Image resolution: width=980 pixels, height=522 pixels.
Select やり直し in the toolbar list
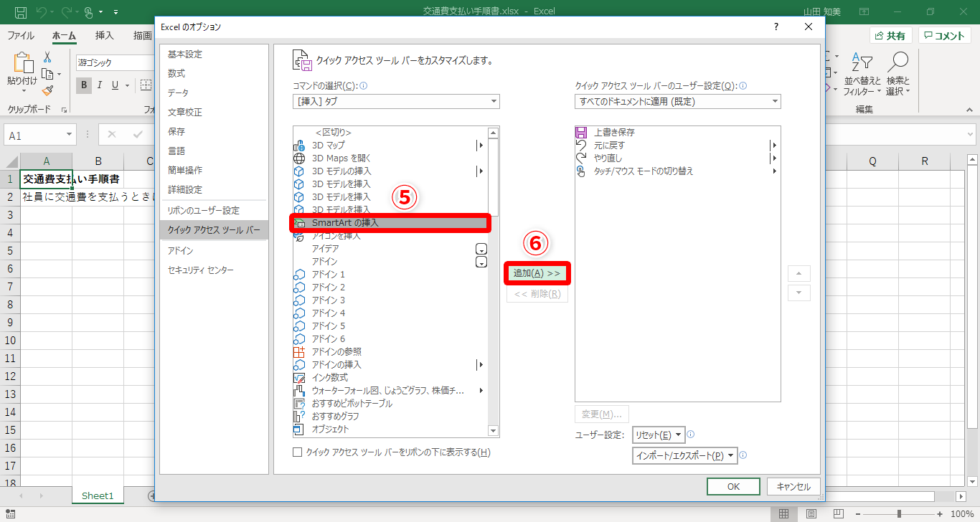coord(677,158)
